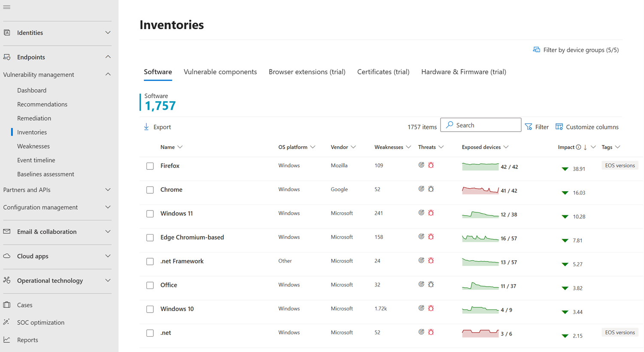Open Dashboard in Vulnerability management
Image resolution: width=644 pixels, height=352 pixels.
click(32, 90)
